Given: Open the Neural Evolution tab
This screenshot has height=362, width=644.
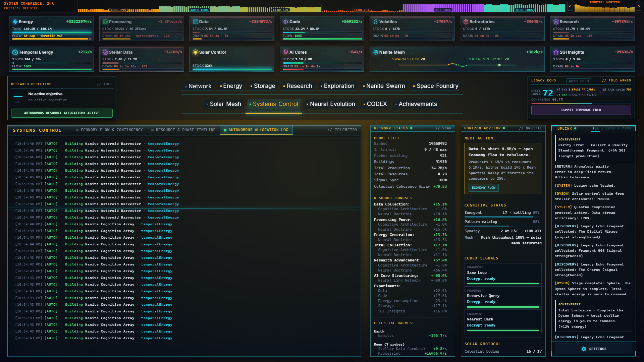Looking at the screenshot, I should coord(331,104).
